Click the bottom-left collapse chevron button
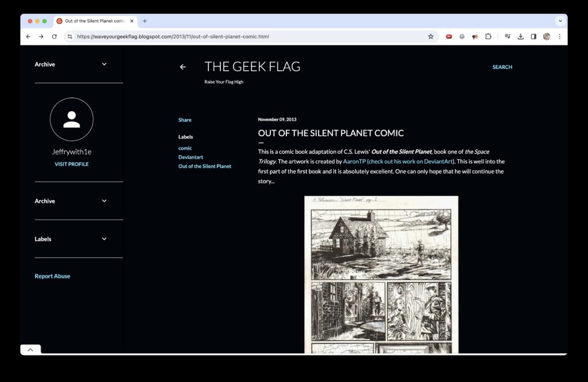The width and height of the screenshot is (588, 382). coord(30,349)
